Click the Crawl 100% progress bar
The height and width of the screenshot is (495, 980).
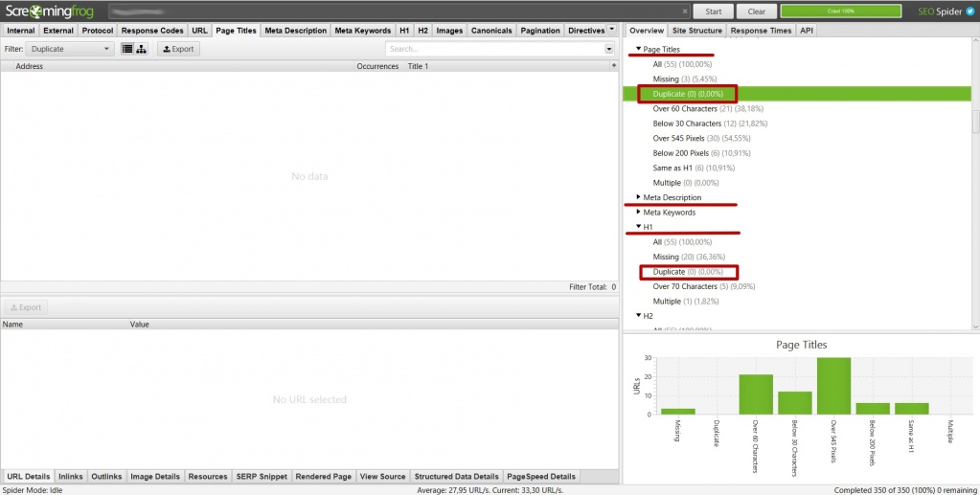(840, 11)
